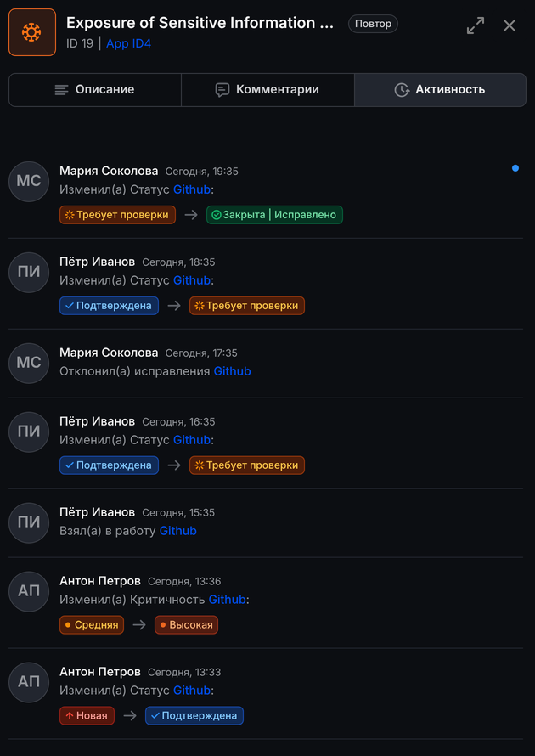The width and height of the screenshot is (535, 756).
Task: Click the blue unread dot indicator
Action: coord(515,168)
